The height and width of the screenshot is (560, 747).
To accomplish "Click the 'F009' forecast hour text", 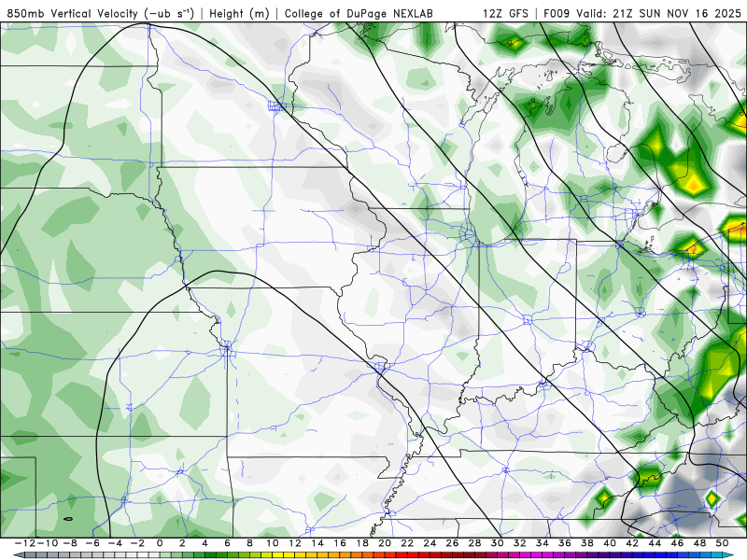I will [x=557, y=13].
